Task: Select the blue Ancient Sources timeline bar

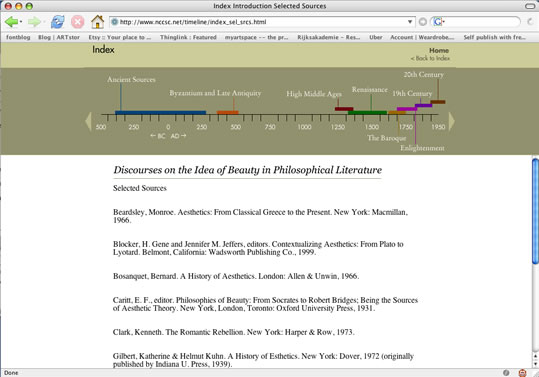Action: click(161, 112)
